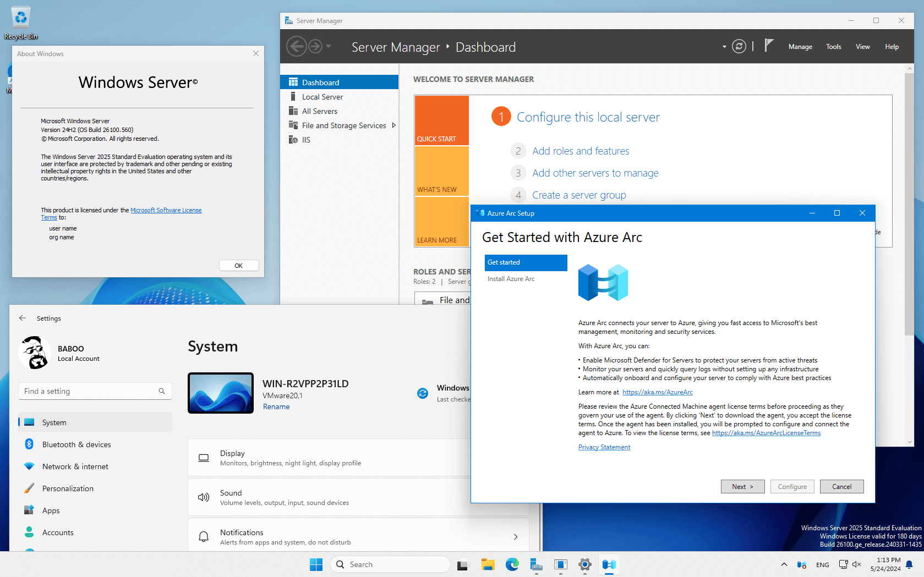
Task: Click the QUICK START tile
Action: tap(441, 120)
